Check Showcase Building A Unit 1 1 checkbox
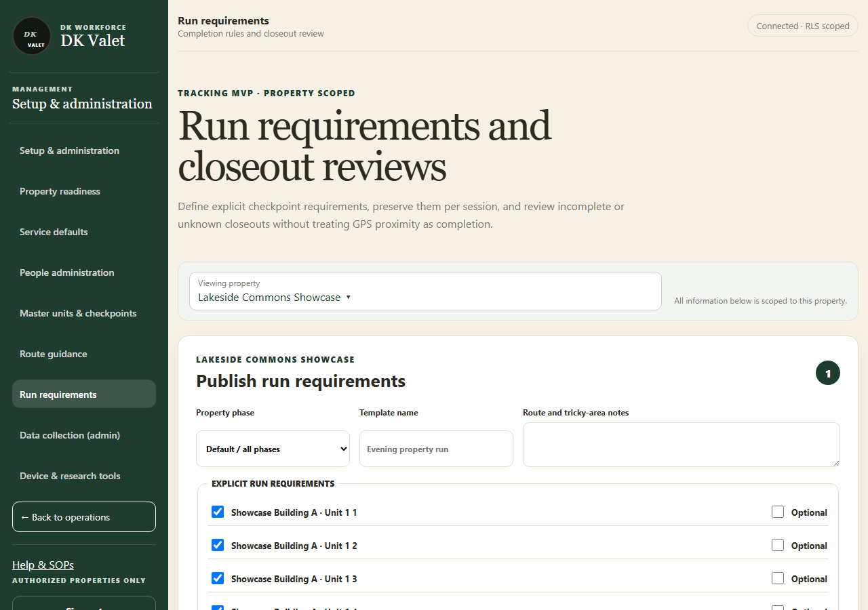Viewport: 868px width, 610px height. 218,512
